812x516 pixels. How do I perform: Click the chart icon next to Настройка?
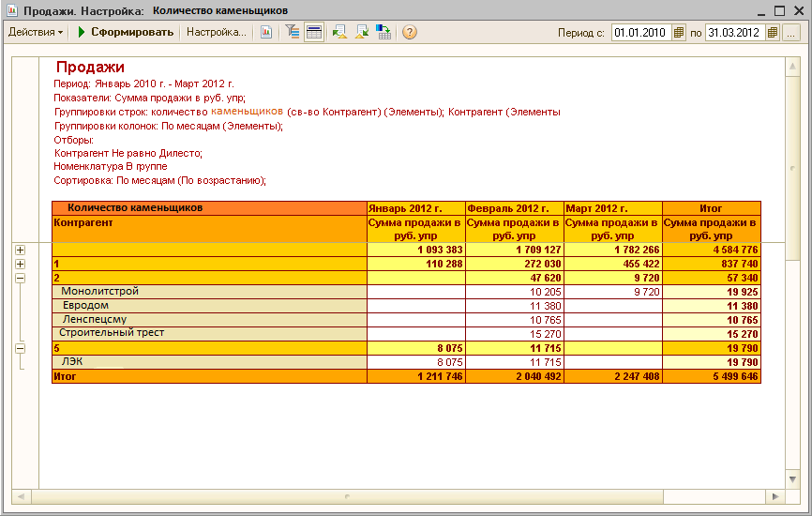tap(266, 32)
